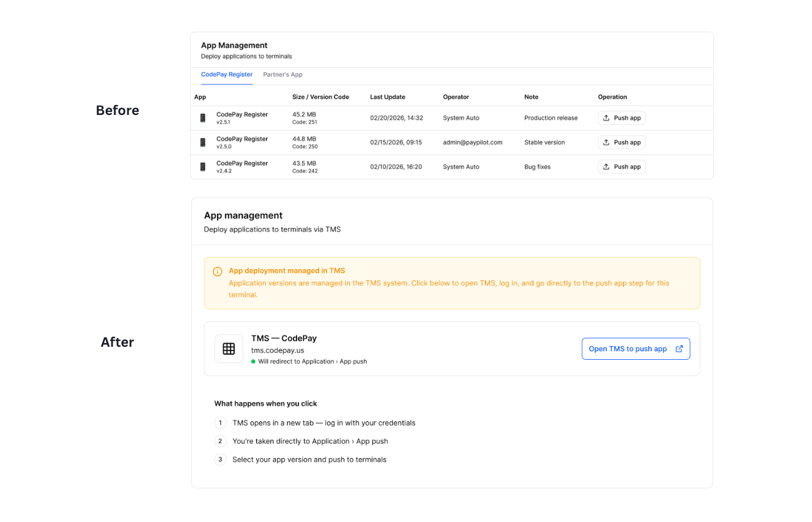Image resolution: width=812 pixels, height=522 pixels.
Task: Click the admin@paypilot.com operator cell
Action: tap(473, 142)
